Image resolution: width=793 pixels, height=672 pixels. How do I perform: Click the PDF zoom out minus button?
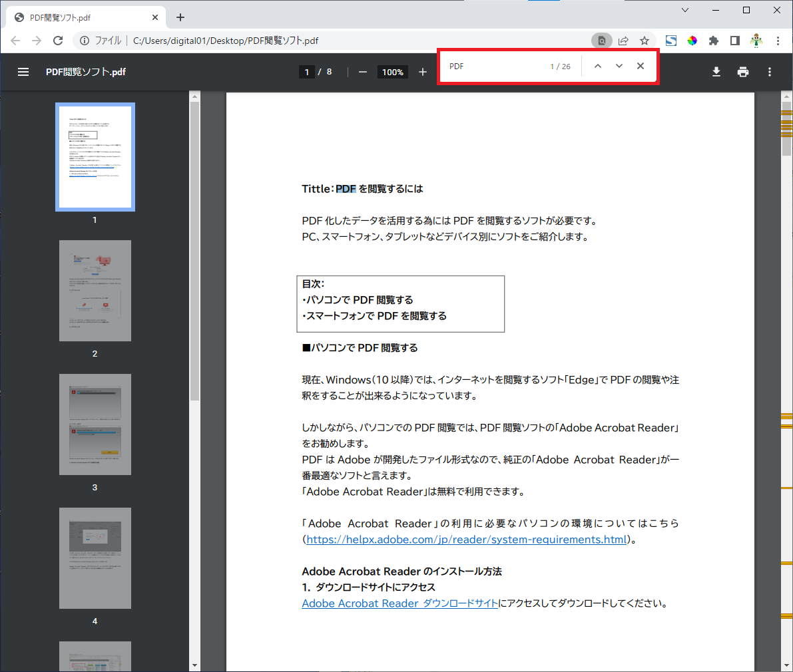point(363,73)
